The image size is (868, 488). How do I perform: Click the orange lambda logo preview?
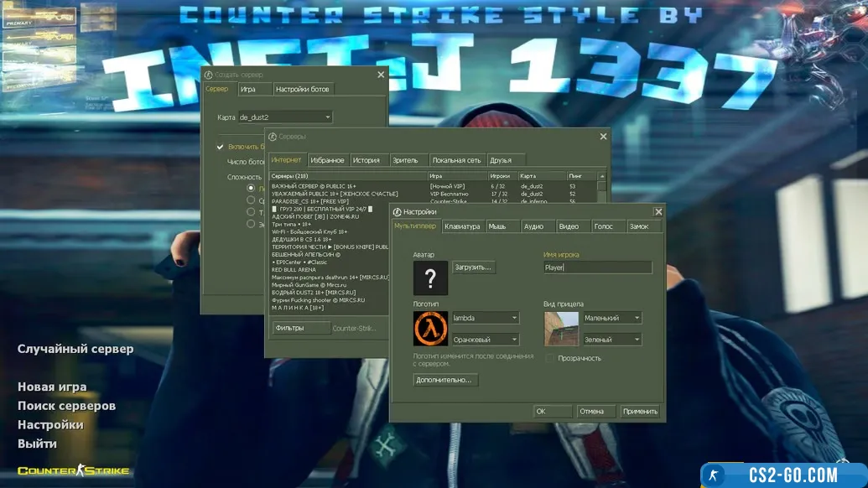coord(430,329)
